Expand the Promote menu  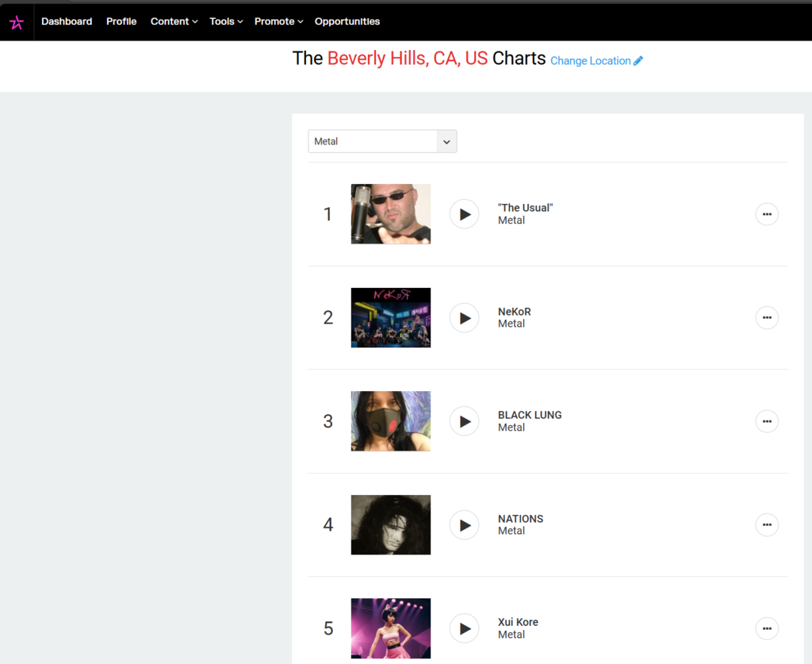pos(278,21)
